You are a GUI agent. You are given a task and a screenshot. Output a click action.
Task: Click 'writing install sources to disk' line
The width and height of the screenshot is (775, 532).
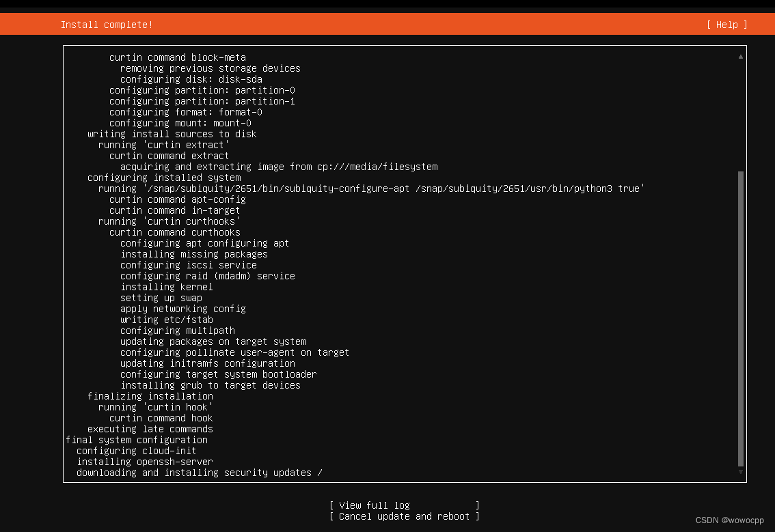pos(172,134)
